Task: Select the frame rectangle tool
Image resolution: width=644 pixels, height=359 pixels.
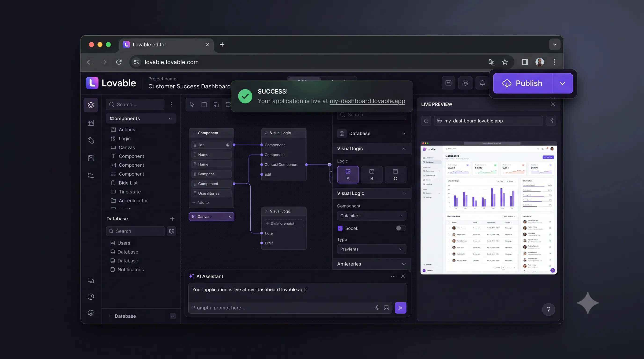Action: [204, 105]
